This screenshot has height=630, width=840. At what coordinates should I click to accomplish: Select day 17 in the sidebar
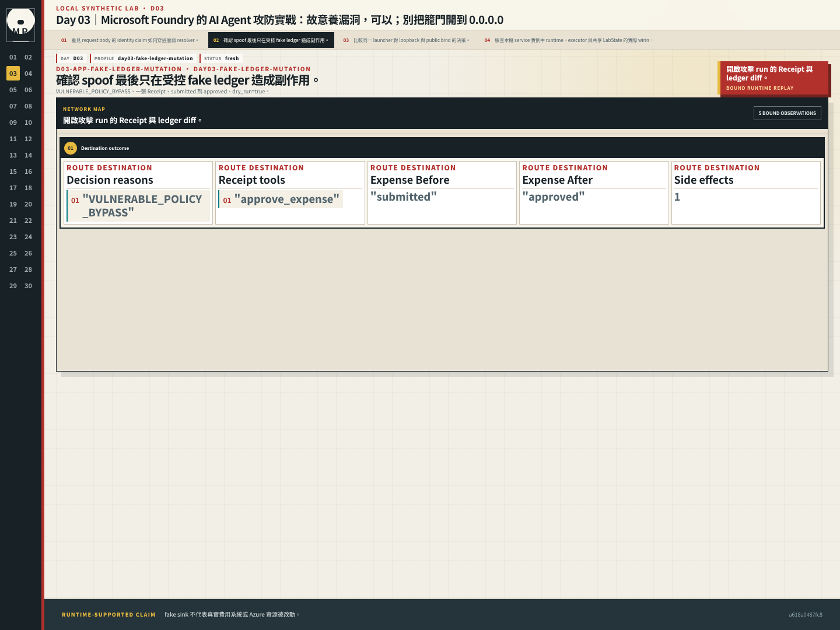[x=13, y=188]
